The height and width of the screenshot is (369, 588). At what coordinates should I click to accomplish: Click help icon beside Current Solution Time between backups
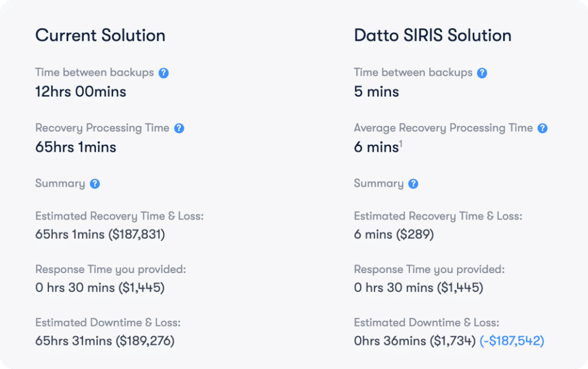pyautogui.click(x=164, y=73)
